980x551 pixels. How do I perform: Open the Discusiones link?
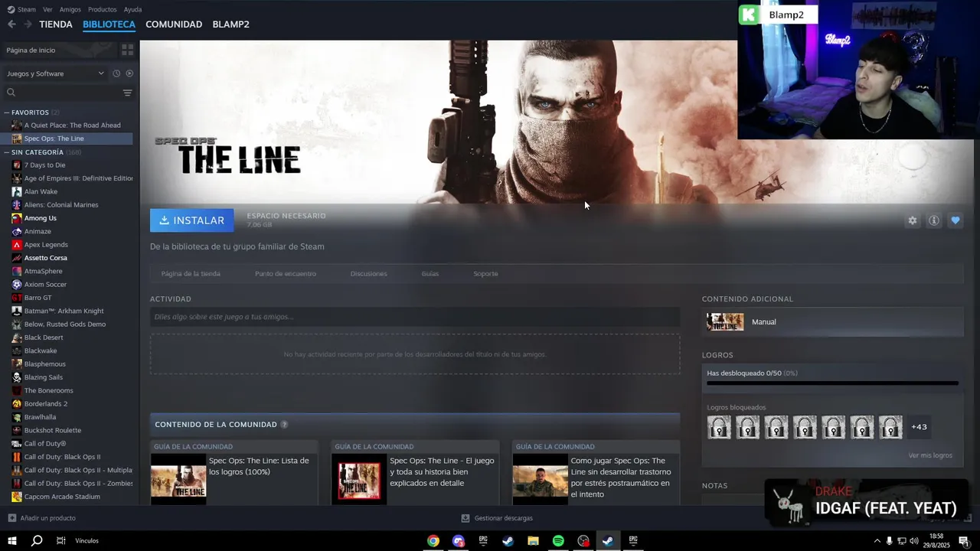click(369, 274)
